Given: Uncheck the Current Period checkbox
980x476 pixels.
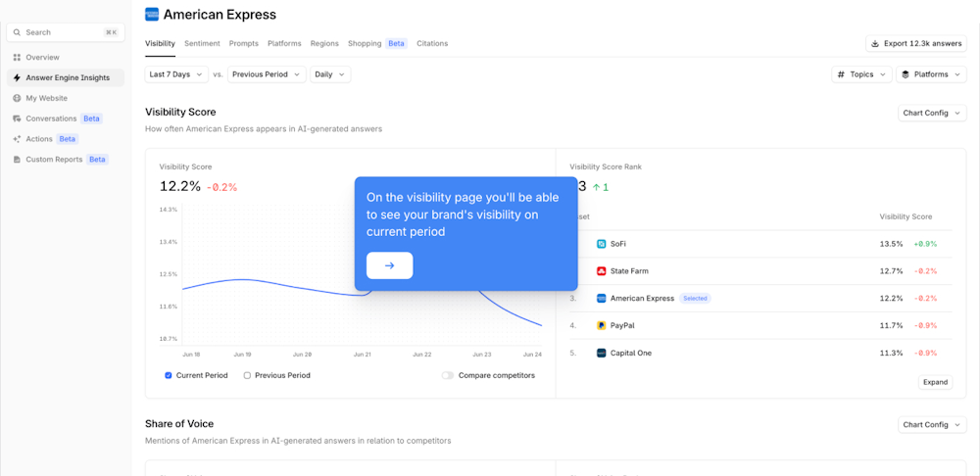Looking at the screenshot, I should pyautogui.click(x=169, y=375).
